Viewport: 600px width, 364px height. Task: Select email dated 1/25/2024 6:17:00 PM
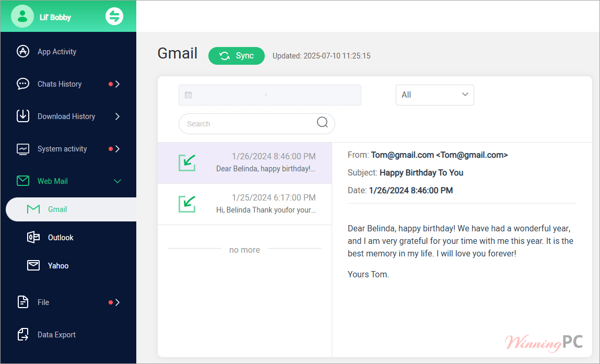[244, 204]
